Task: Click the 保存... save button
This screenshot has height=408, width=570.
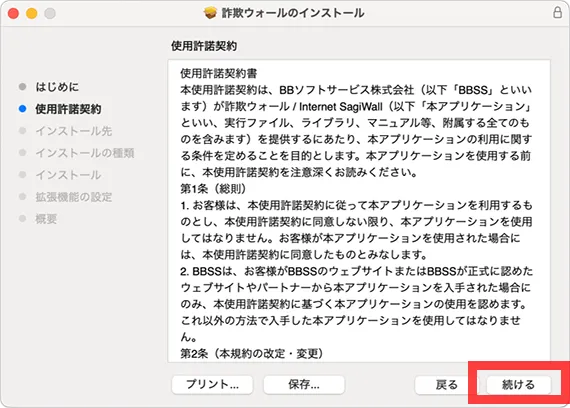Action: tap(304, 384)
